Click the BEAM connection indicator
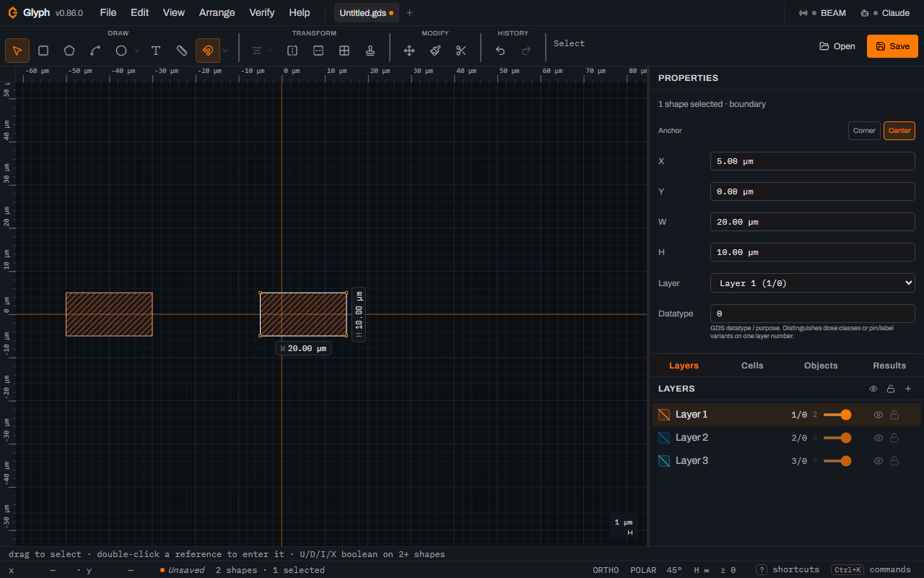This screenshot has width=924, height=578. [x=823, y=13]
